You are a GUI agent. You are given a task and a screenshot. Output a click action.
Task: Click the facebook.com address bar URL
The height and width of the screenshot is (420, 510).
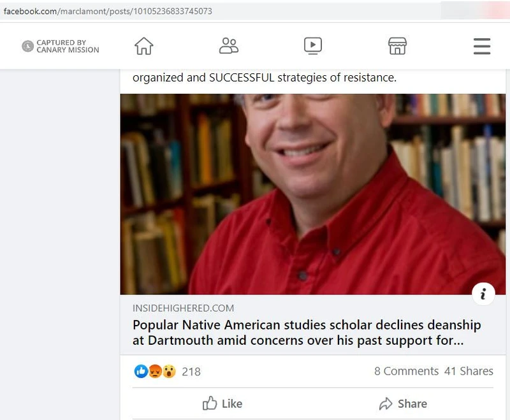pos(108,11)
